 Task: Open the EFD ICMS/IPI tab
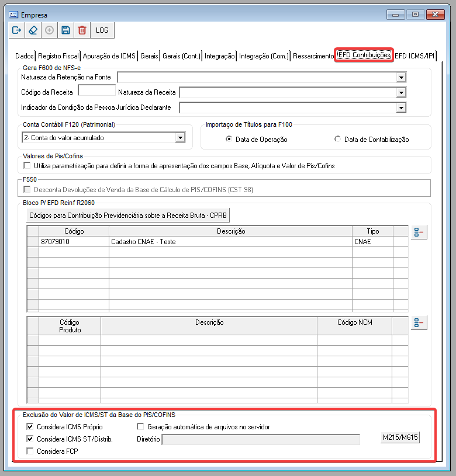414,56
